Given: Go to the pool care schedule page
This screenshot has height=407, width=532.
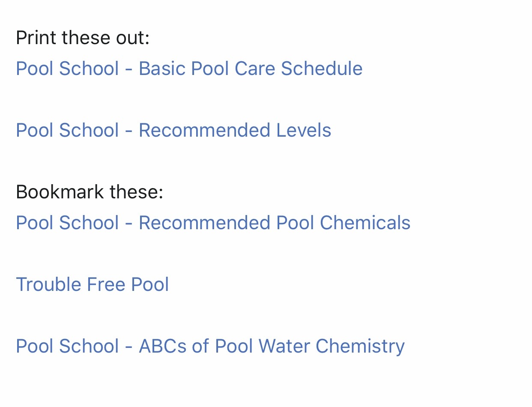Looking at the screenshot, I should point(189,69).
